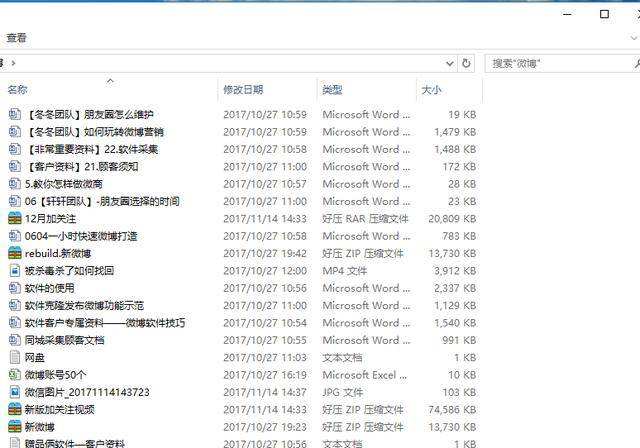The image size is (640, 448).
Task: Select the rebuild.新微博 ZIP file icon
Action: tap(14, 254)
